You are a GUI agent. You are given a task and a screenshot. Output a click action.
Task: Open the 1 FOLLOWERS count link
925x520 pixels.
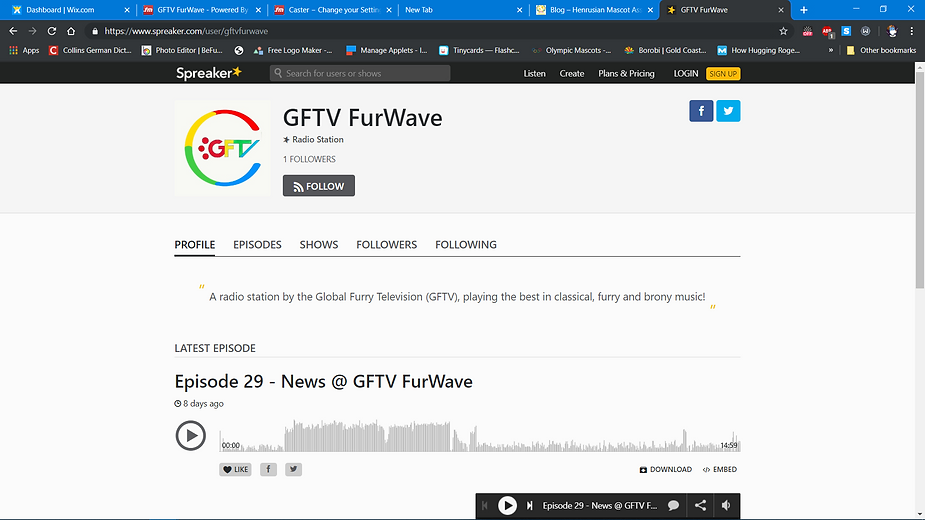click(x=309, y=159)
